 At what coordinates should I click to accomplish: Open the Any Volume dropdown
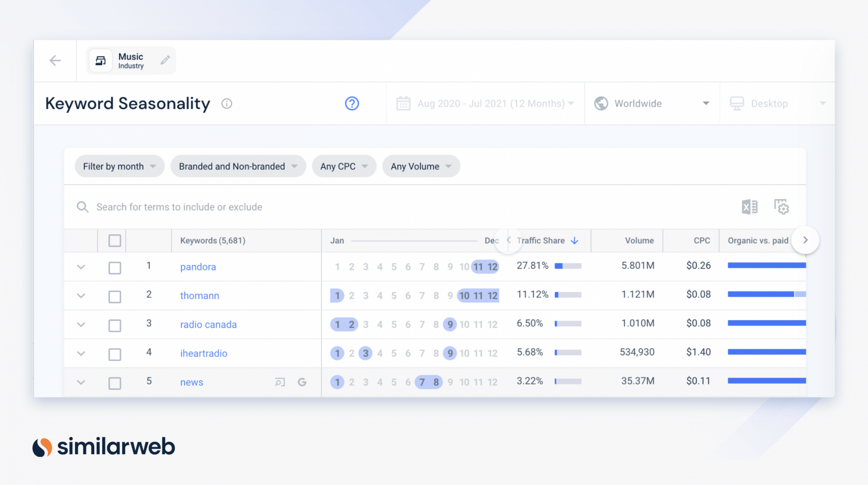(421, 166)
